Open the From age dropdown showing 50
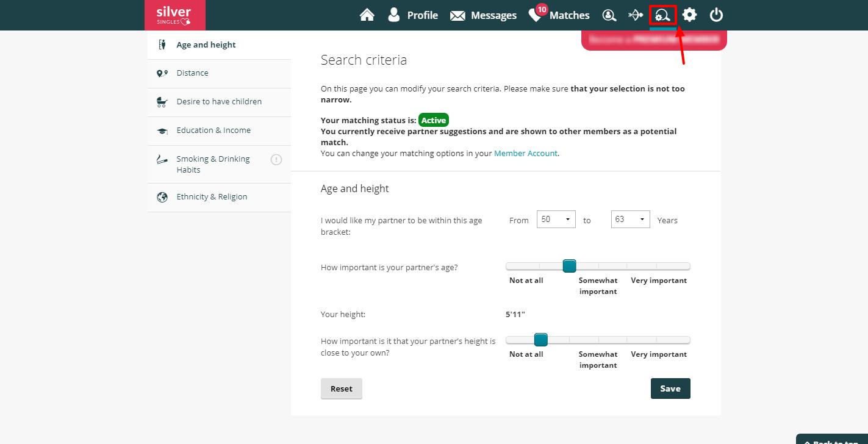The image size is (868, 444). (x=556, y=220)
